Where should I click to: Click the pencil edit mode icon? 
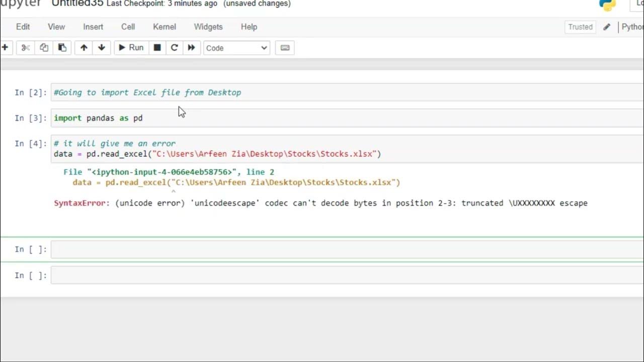(607, 27)
